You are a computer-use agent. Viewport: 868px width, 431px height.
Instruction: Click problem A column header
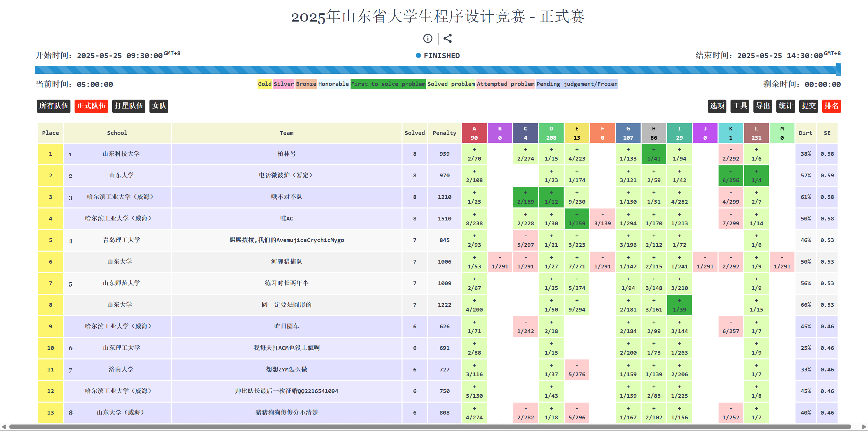pyautogui.click(x=474, y=133)
